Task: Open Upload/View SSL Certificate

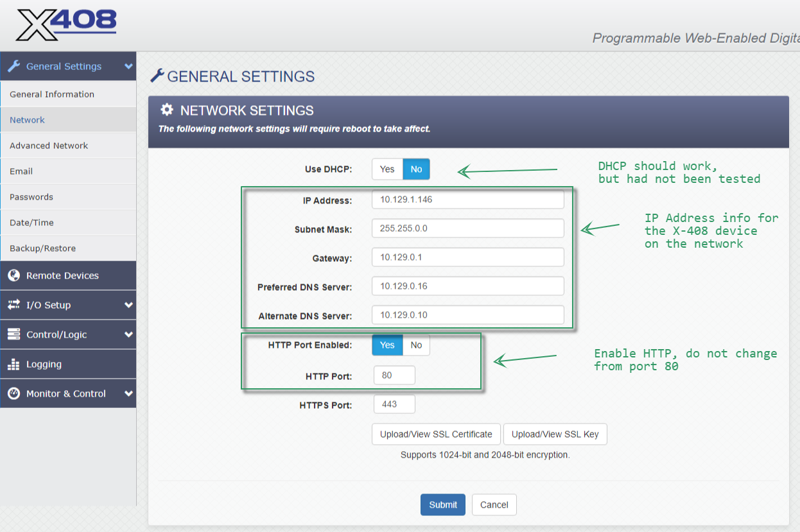Action: [x=436, y=434]
